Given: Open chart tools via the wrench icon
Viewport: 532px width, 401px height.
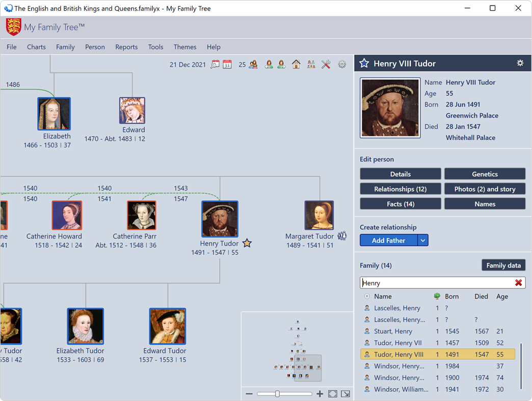Looking at the screenshot, I should coord(326,64).
